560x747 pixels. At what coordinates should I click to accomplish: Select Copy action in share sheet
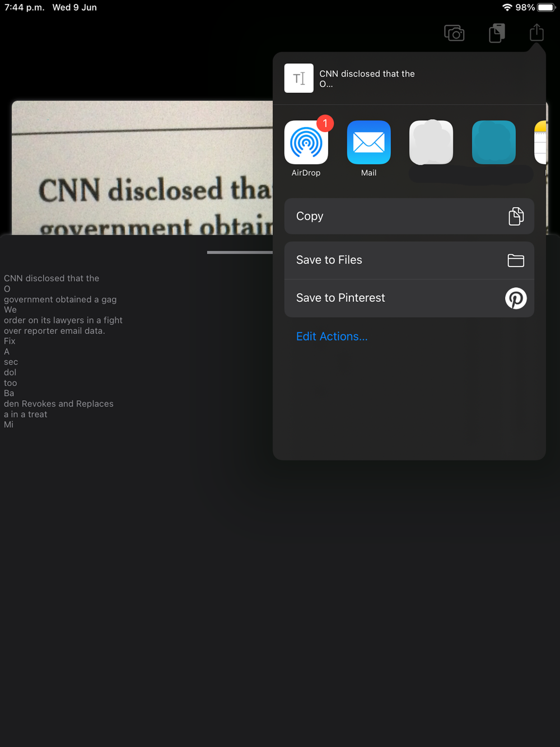[409, 216]
